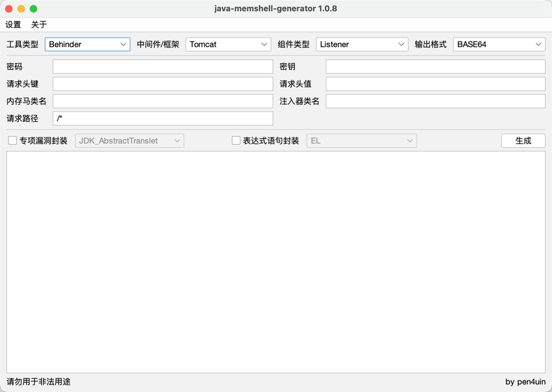The height and width of the screenshot is (392, 552).
Task: Open the JDK_AbstractTranslet dropdown
Action: [x=129, y=141]
